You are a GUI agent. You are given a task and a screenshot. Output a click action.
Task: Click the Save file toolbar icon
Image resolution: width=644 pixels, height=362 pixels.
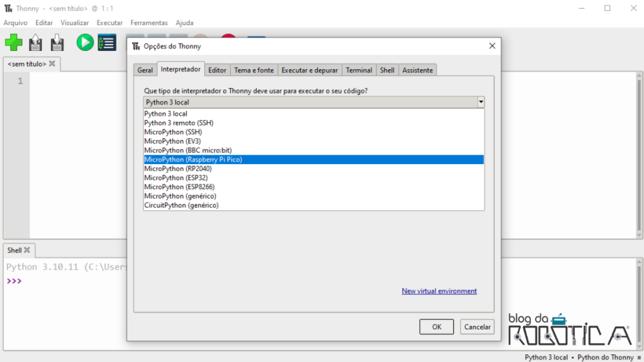tap(57, 43)
